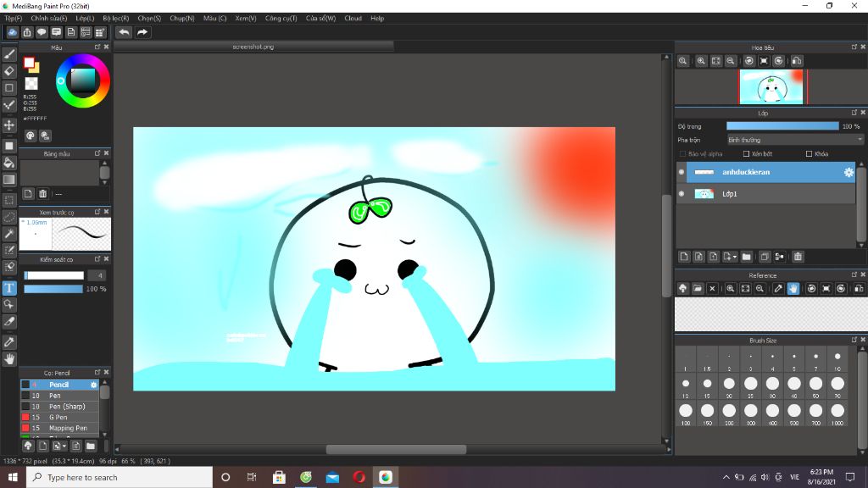Select the Eraser tool
The height and width of the screenshot is (488, 868).
pos(8,71)
